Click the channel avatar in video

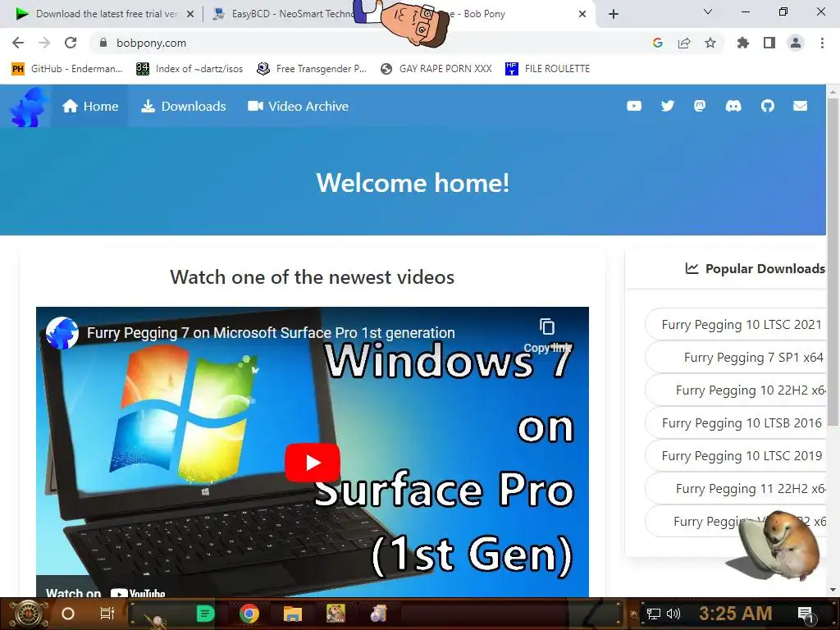point(62,333)
